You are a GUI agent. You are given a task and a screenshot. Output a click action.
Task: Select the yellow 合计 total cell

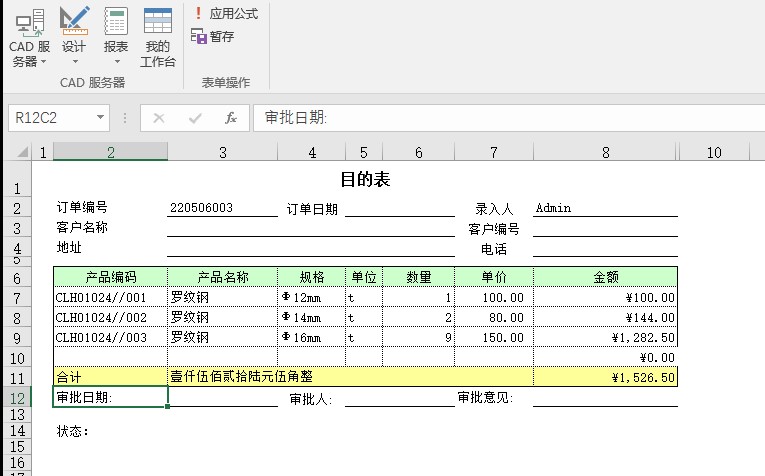coord(110,378)
